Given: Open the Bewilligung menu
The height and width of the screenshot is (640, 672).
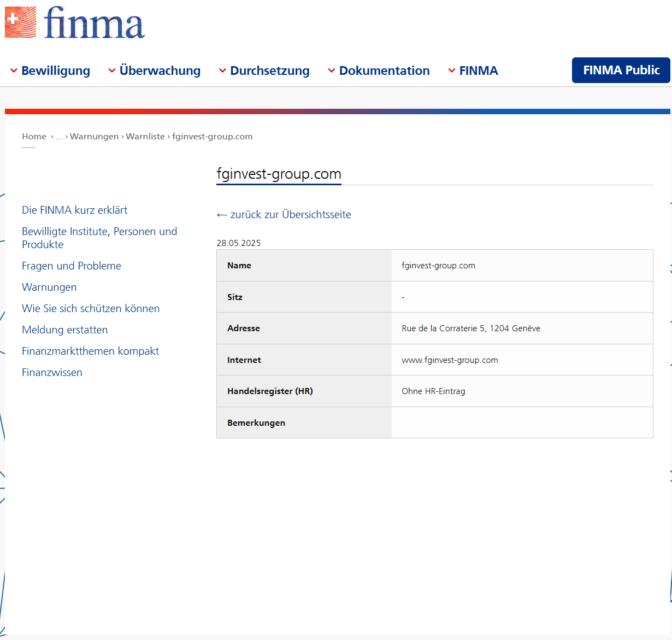Looking at the screenshot, I should pyautogui.click(x=56, y=71).
